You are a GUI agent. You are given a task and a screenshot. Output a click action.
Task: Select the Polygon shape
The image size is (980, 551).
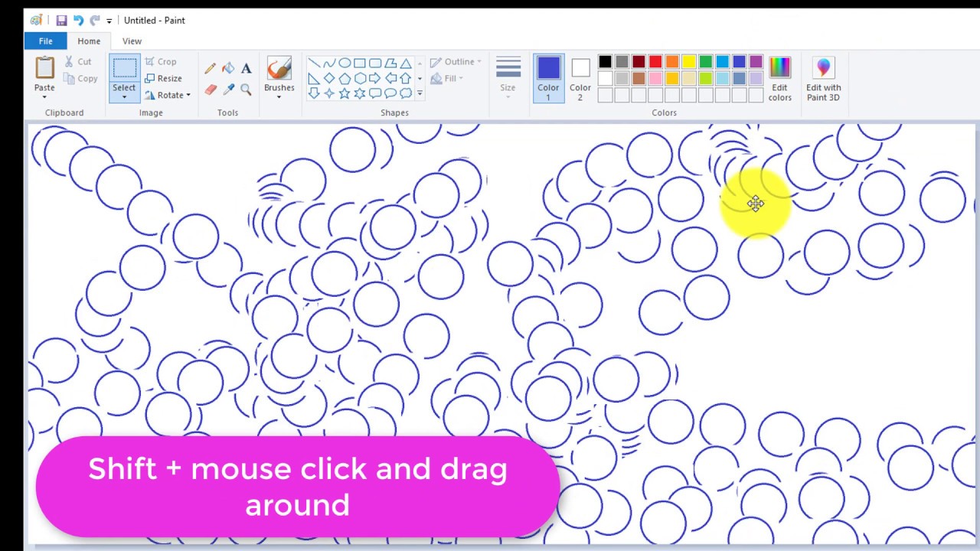[390, 63]
